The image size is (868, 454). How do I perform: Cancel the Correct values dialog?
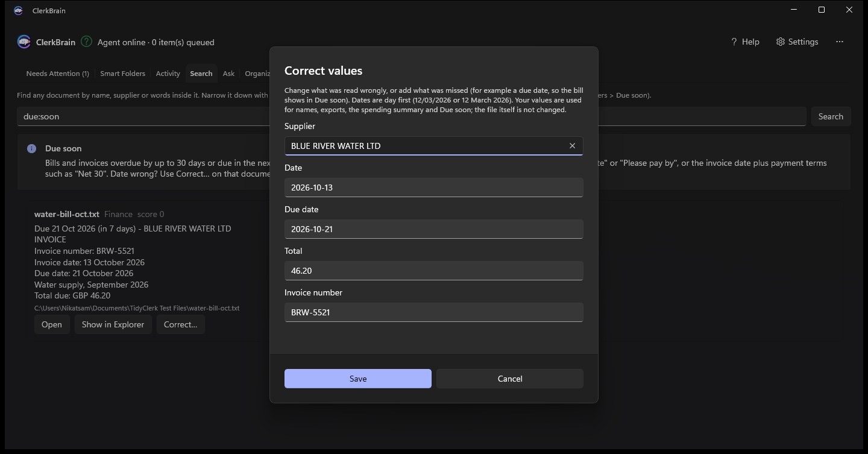coord(510,379)
